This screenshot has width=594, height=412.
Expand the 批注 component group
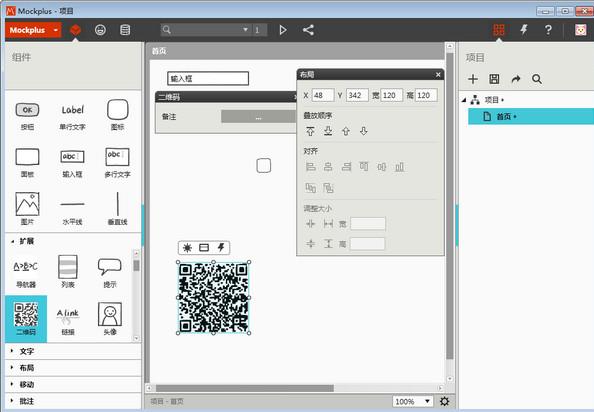[x=73, y=401]
